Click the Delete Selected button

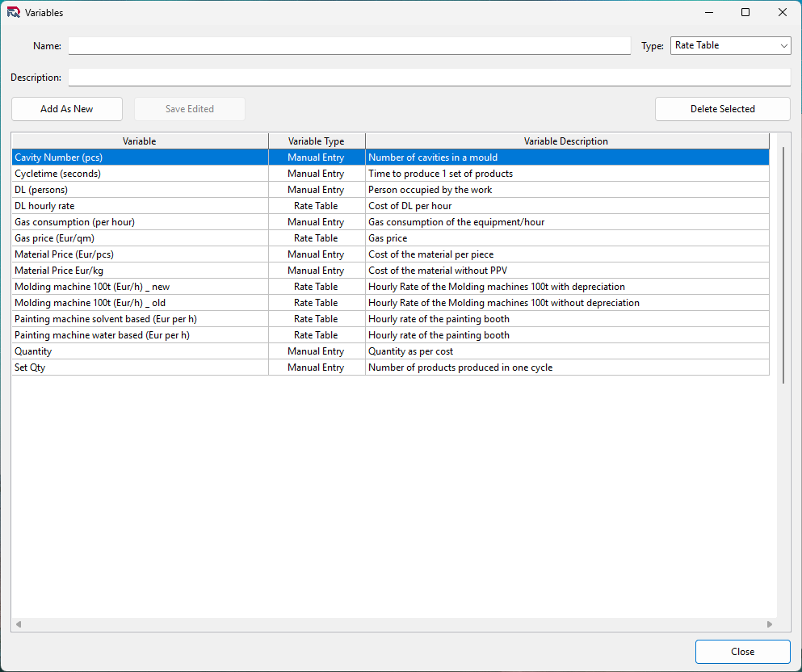click(722, 109)
